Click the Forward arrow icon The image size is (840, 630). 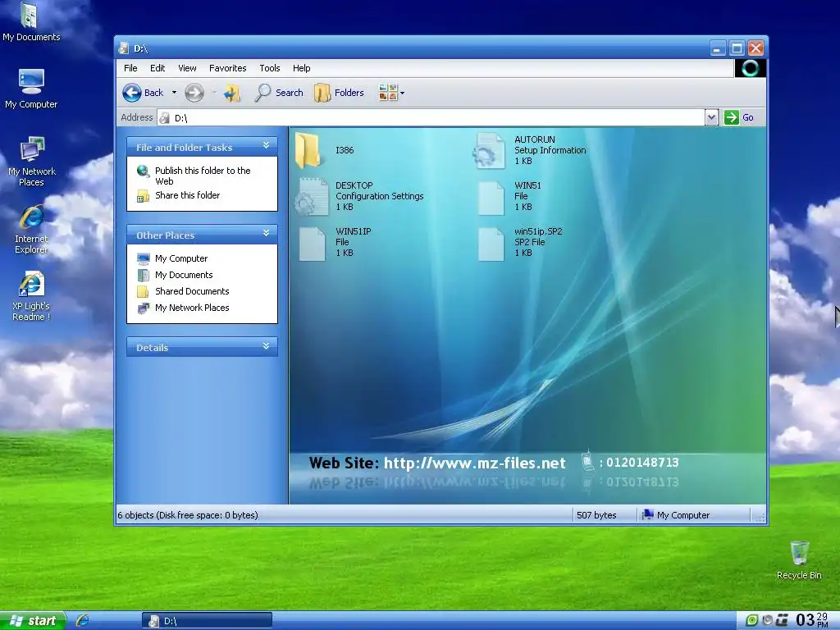[194, 93]
